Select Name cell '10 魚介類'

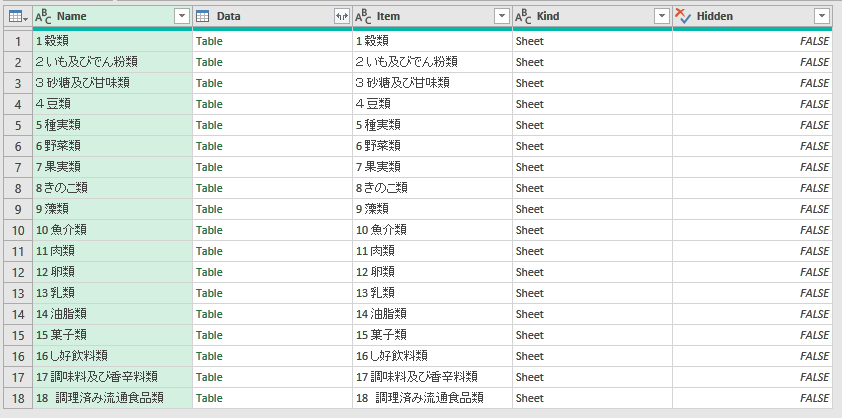(x=113, y=230)
